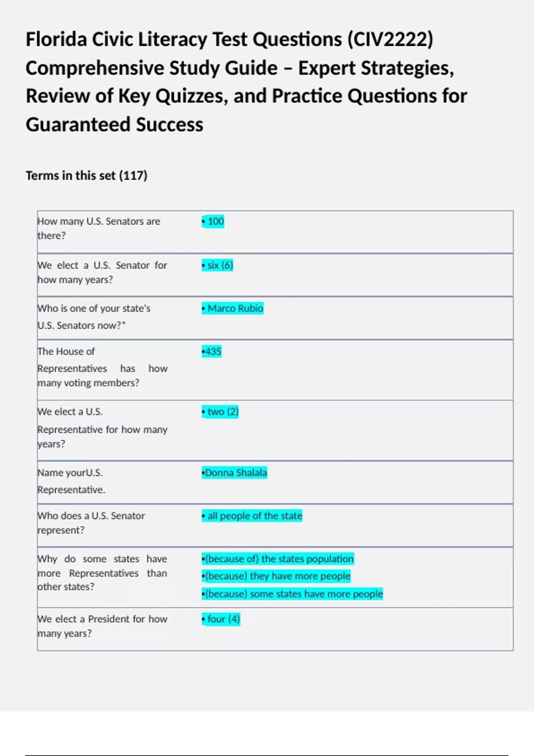Select "(because) some states have more people" answer
Screen dimensions: 534x756
point(292,594)
